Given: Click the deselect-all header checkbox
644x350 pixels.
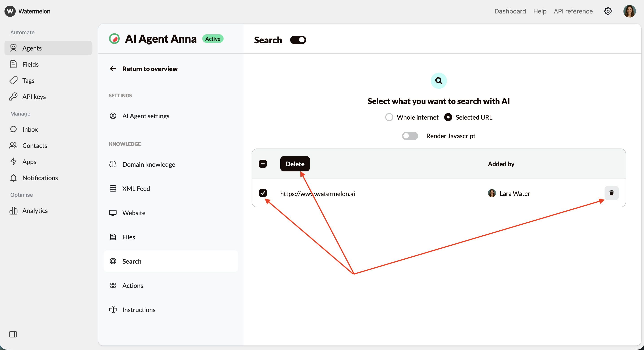Looking at the screenshot, I should pos(263,164).
